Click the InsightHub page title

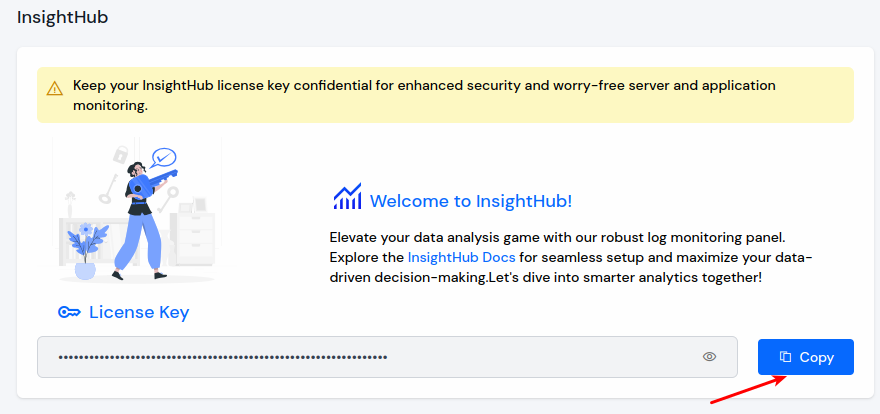[62, 17]
